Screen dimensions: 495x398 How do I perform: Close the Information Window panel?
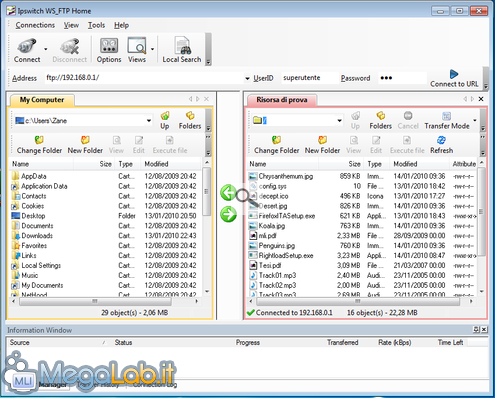484,330
